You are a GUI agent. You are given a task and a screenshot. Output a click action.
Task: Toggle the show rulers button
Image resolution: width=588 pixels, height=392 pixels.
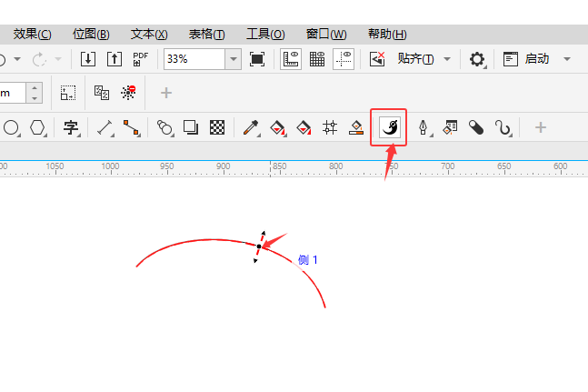[291, 59]
